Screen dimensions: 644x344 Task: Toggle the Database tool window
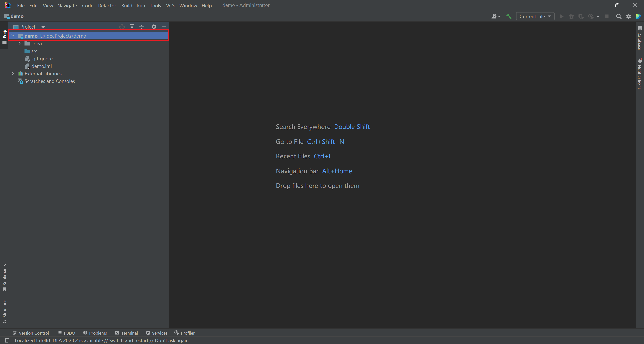pyautogui.click(x=640, y=38)
